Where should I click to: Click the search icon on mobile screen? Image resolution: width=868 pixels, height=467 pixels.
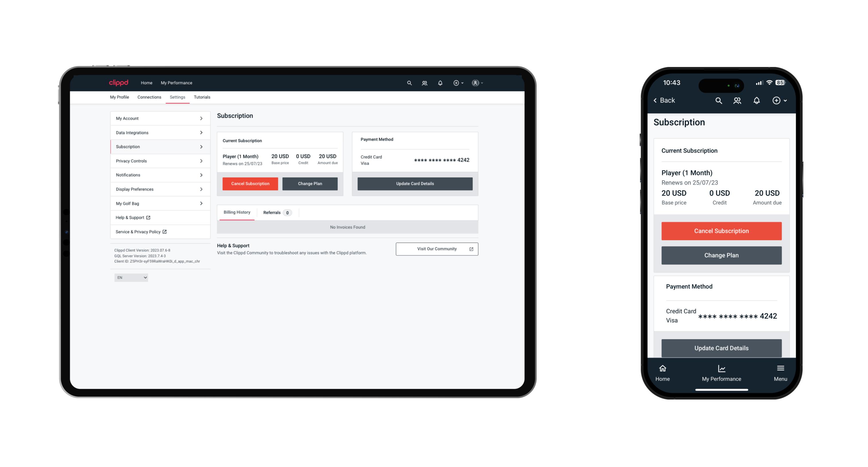pos(718,101)
